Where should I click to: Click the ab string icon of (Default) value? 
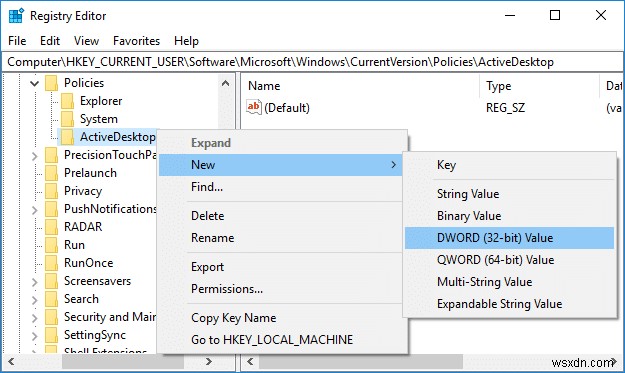[x=254, y=107]
